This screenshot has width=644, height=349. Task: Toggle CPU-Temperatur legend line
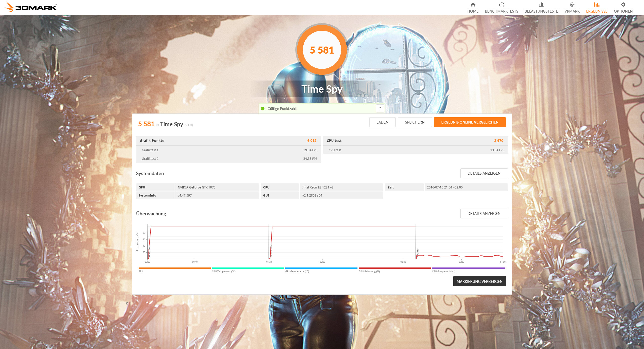(248, 268)
